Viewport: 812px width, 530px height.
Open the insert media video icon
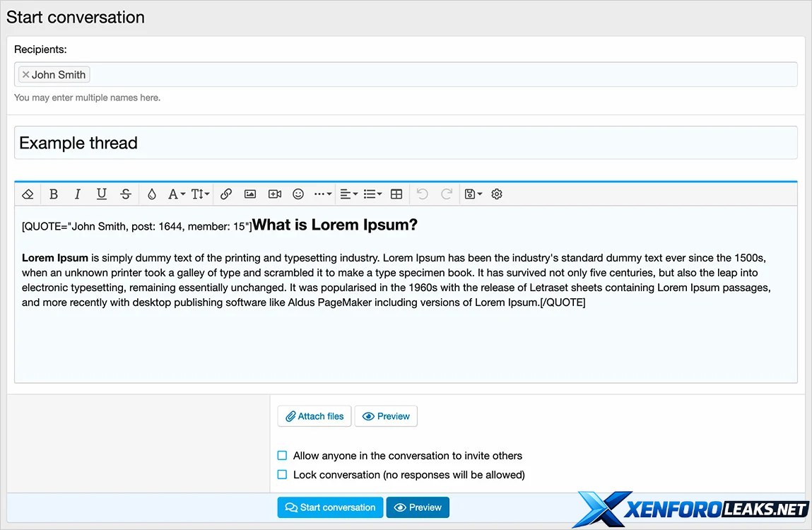coord(274,194)
